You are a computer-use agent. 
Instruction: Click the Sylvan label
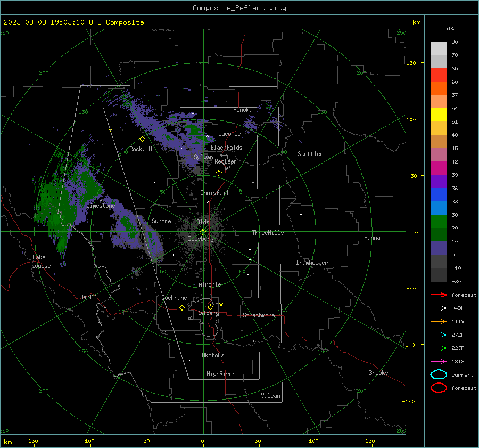tap(203, 158)
